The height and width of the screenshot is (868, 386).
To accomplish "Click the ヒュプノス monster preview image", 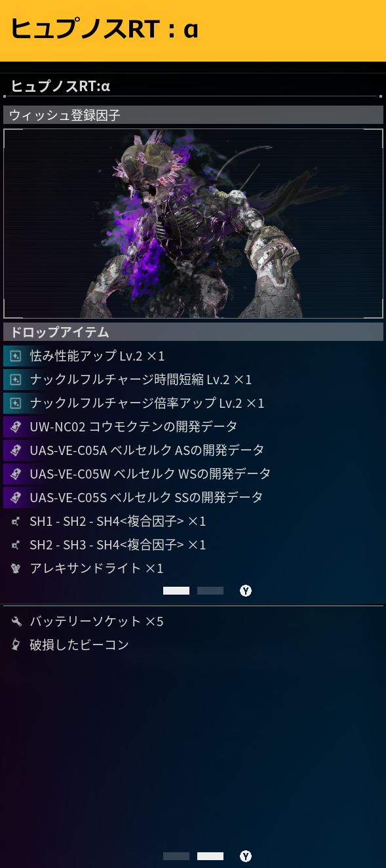I will tap(193, 224).
